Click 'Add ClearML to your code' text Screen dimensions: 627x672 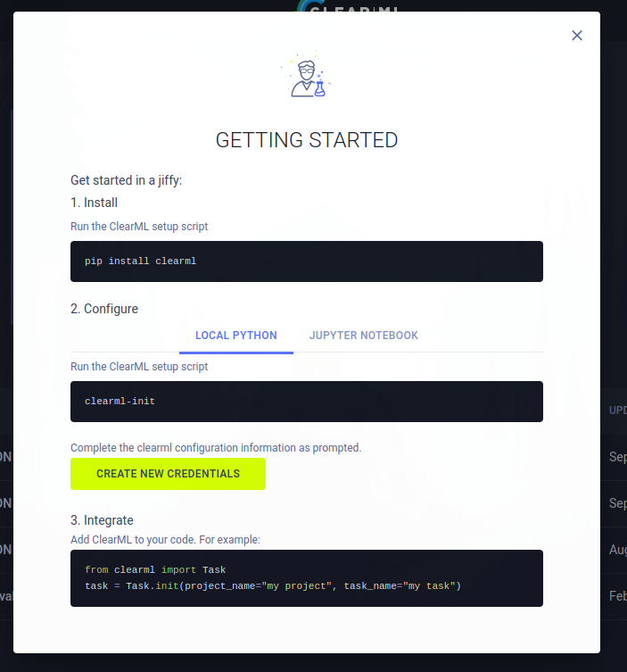(x=165, y=540)
